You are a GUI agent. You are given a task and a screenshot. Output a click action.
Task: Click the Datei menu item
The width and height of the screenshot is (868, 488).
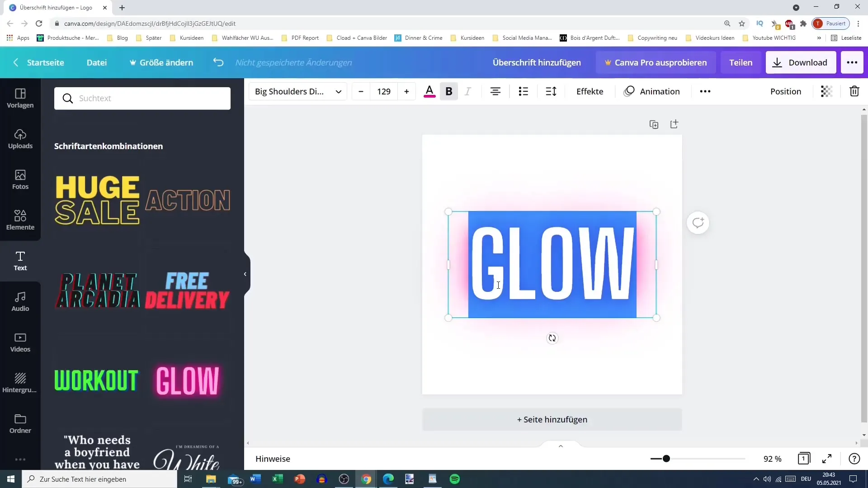point(97,62)
